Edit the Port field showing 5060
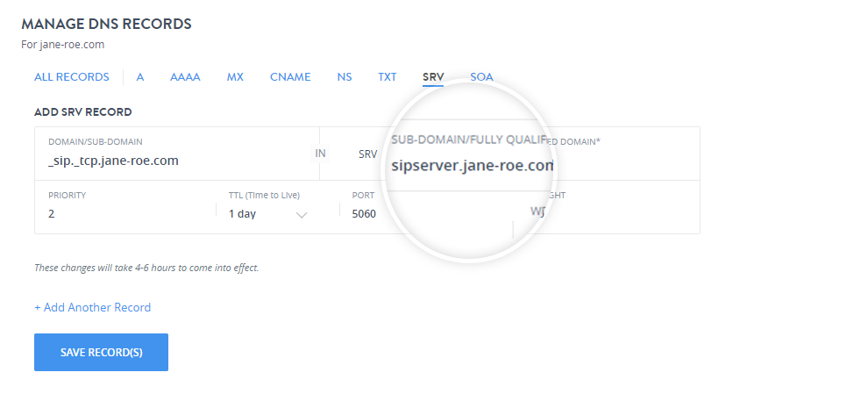This screenshot has width=868, height=401. pos(421,213)
